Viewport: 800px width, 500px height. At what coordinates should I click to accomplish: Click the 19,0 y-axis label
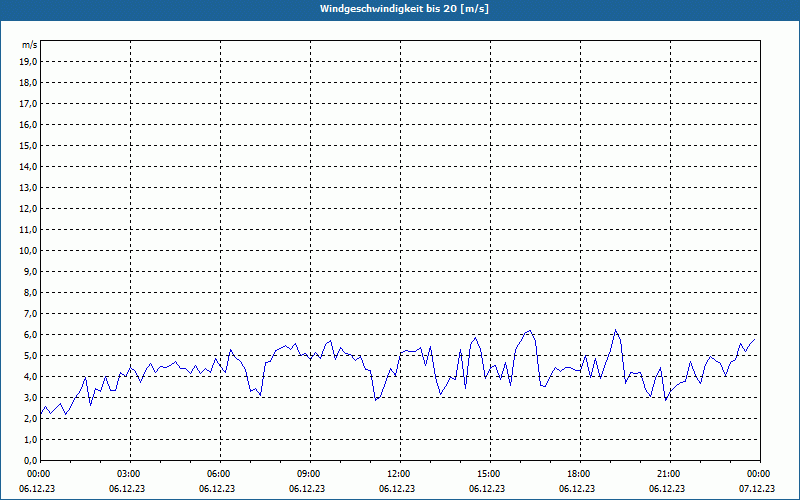(28, 62)
